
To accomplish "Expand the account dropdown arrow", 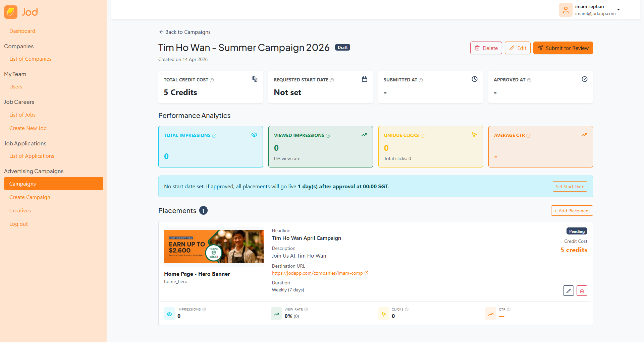I will coord(619,10).
